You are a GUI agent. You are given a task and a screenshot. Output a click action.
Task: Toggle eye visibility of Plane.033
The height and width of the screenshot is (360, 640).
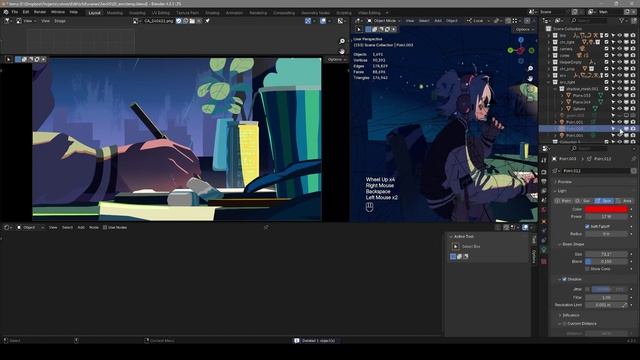tap(620, 96)
